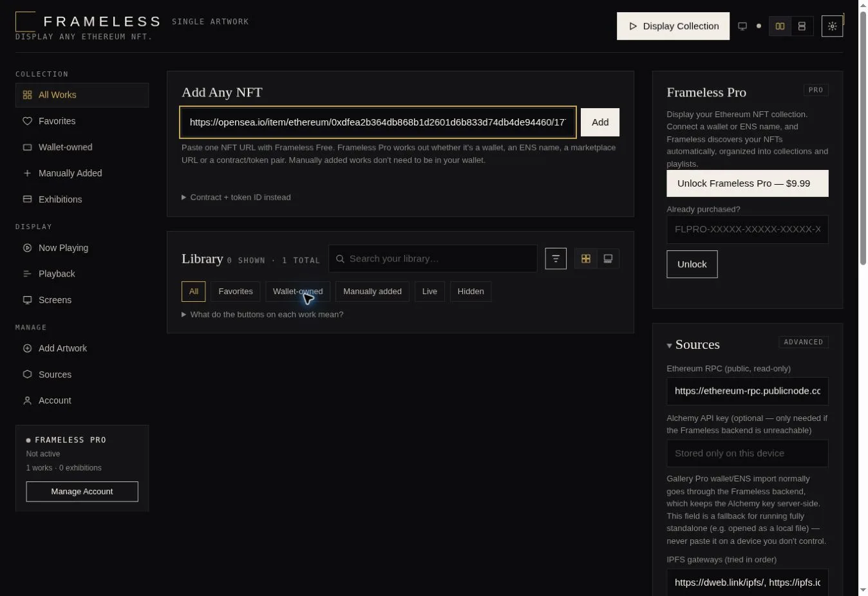Open Playback settings in the sidebar
The image size is (868, 596).
(x=82, y=274)
